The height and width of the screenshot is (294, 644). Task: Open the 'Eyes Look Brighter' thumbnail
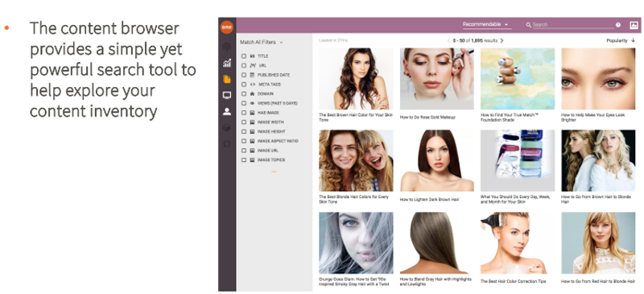[598, 79]
